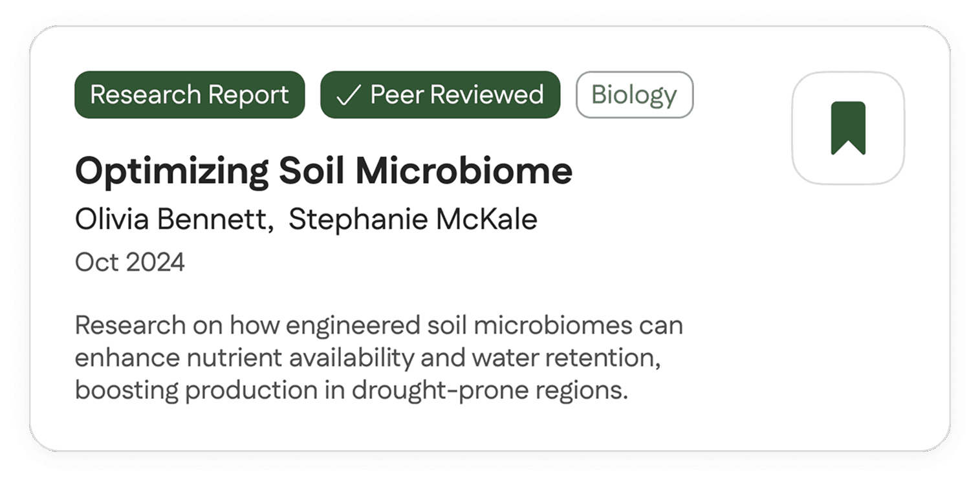Viewport: 980px width, 485px height.
Task: Click the description line starting "Research on how"
Action: (378, 325)
